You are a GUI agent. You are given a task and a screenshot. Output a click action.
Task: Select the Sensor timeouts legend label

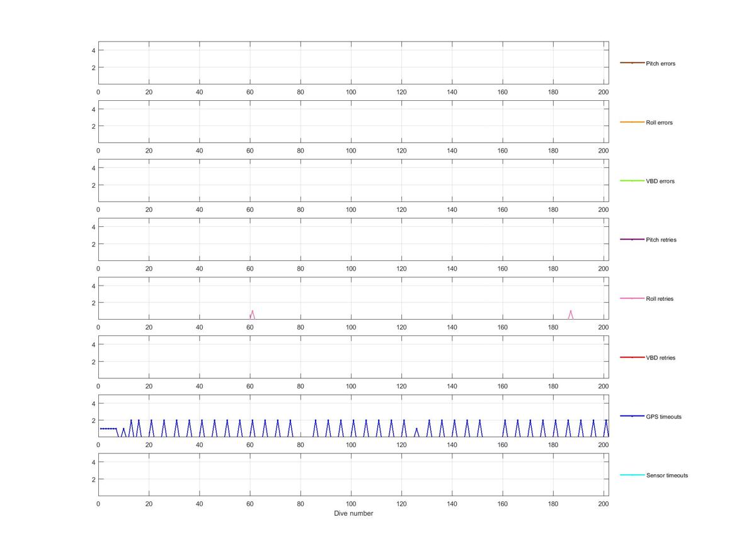667,475
